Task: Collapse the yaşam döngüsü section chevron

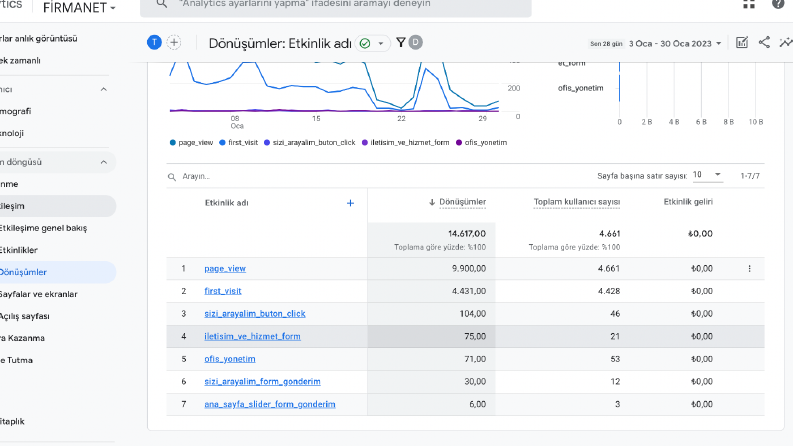Action: tap(104, 162)
